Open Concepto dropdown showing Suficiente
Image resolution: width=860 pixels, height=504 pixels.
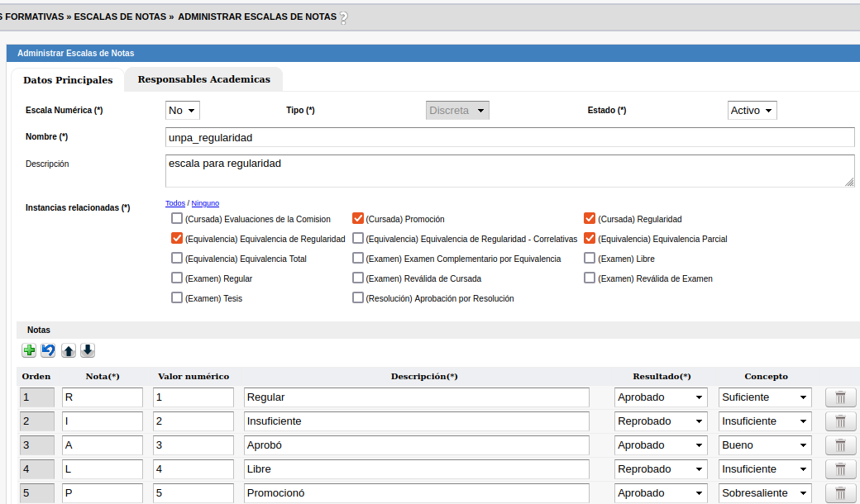tap(765, 397)
